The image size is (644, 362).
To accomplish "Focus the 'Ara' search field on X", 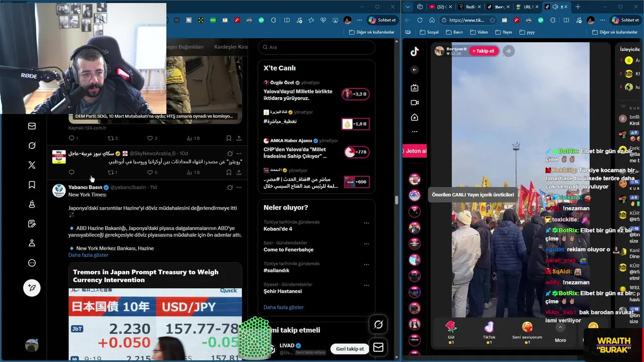I will 317,47.
